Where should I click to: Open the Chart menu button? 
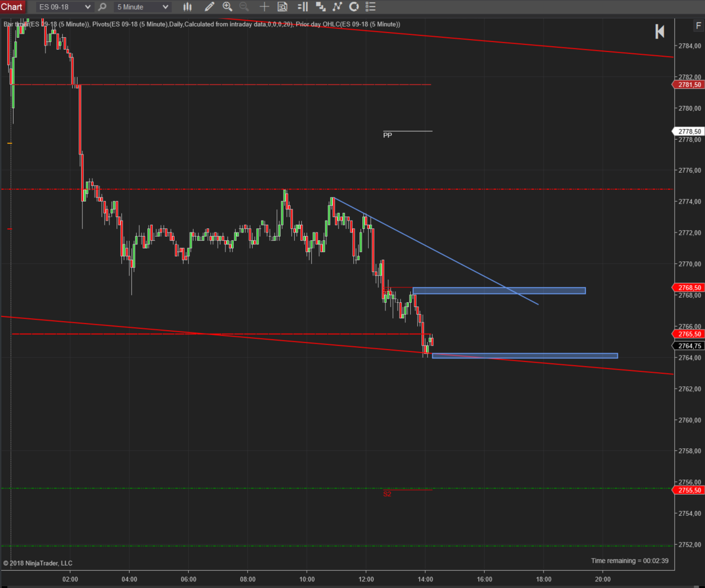pyautogui.click(x=12, y=7)
